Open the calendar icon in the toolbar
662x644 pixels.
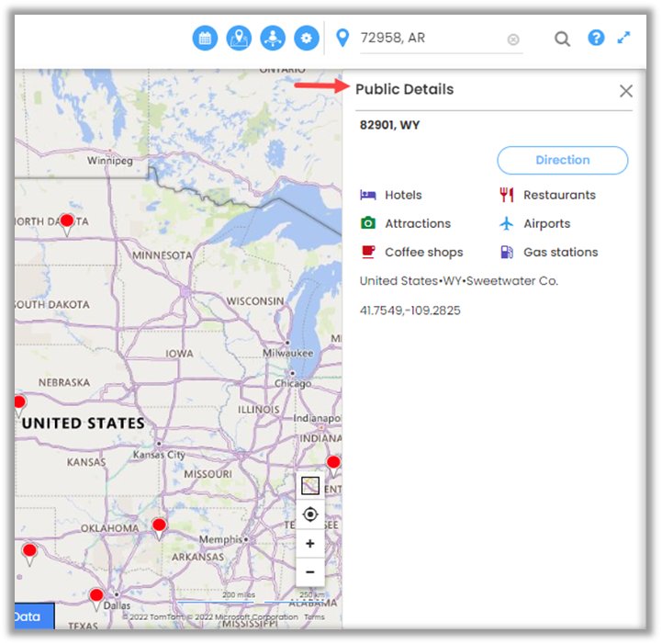[x=206, y=39]
